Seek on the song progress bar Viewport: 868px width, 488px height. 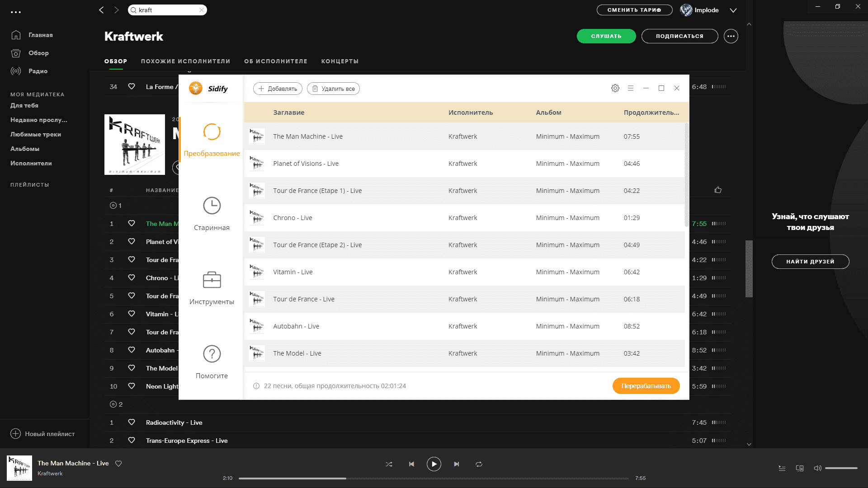pyautogui.click(x=434, y=478)
